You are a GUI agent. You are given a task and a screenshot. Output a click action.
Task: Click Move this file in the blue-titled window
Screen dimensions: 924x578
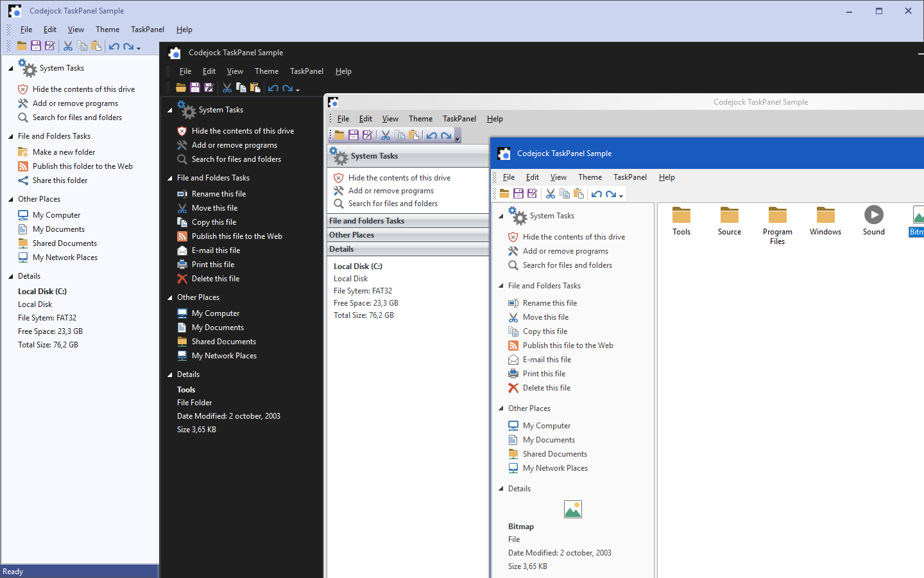click(545, 317)
